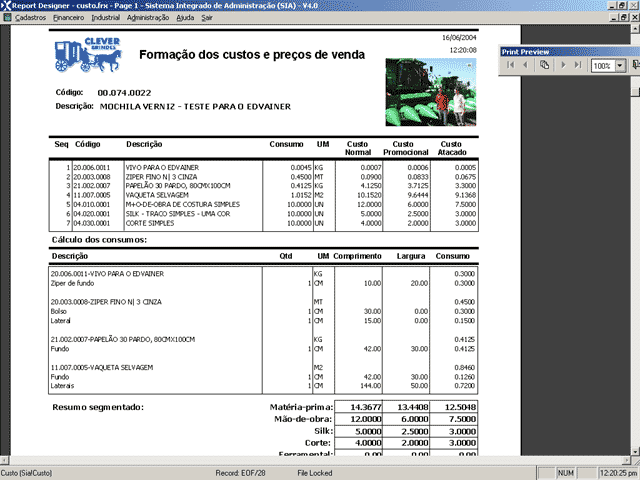Advance to next page in preview
Viewport: 640px width, 480px height.
561,64
